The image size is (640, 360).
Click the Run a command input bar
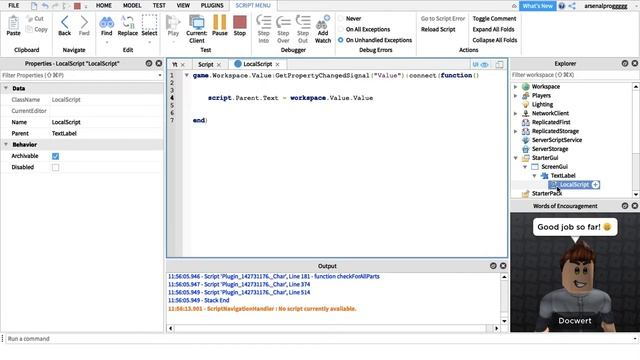pos(320,339)
